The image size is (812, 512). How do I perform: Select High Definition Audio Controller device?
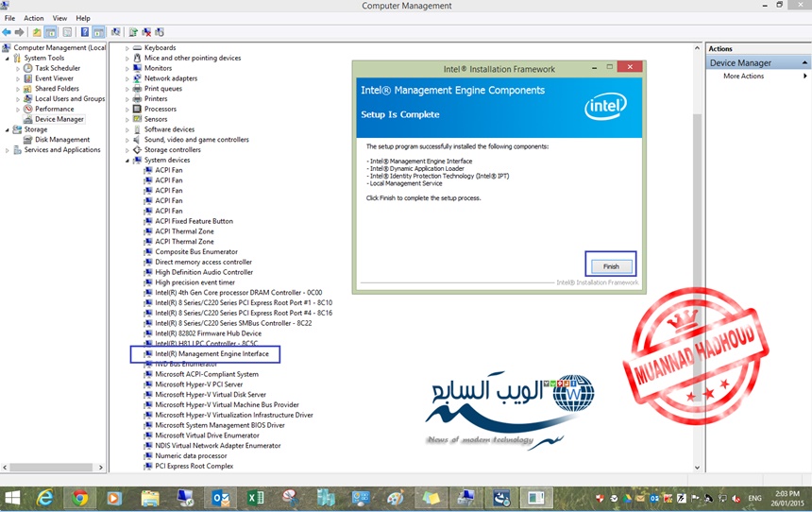[204, 272]
